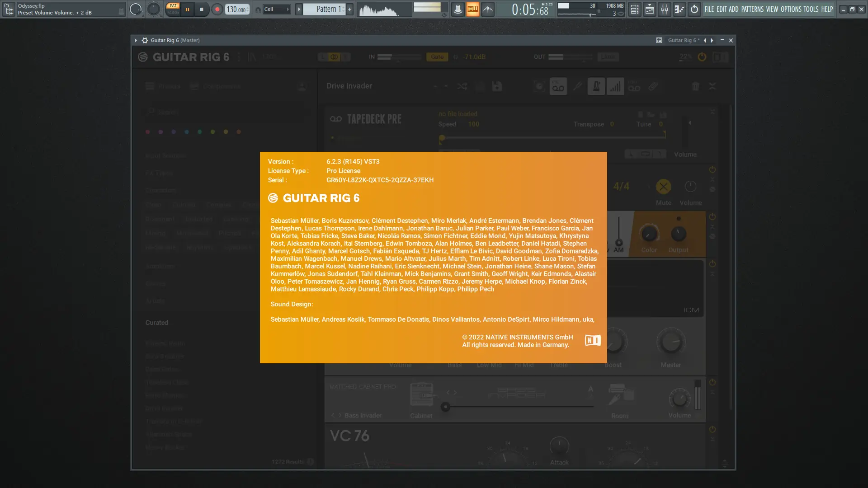
Task: Pause playback in the transport bar
Action: pos(187,9)
